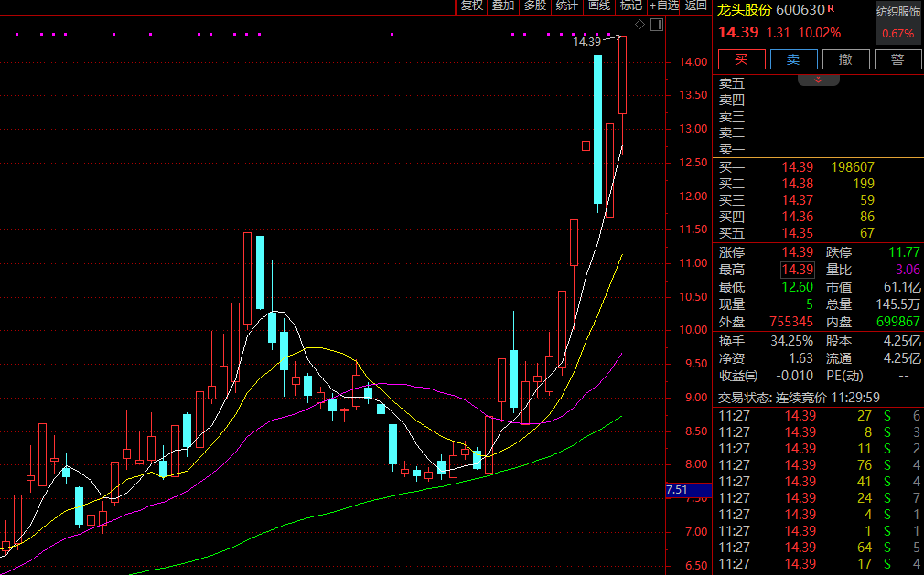Click the stock code 600630
Screen dimensions: 924x575
pos(800,9)
